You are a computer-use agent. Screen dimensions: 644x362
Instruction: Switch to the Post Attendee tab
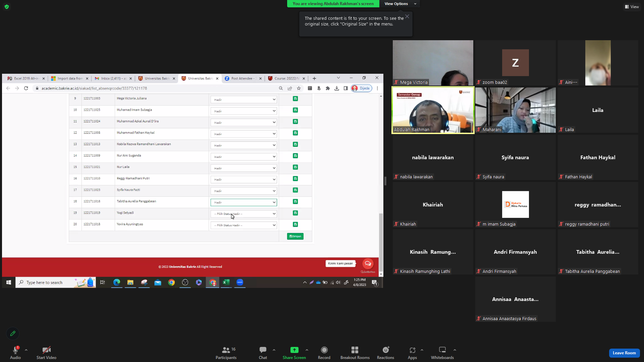[x=244, y=78]
